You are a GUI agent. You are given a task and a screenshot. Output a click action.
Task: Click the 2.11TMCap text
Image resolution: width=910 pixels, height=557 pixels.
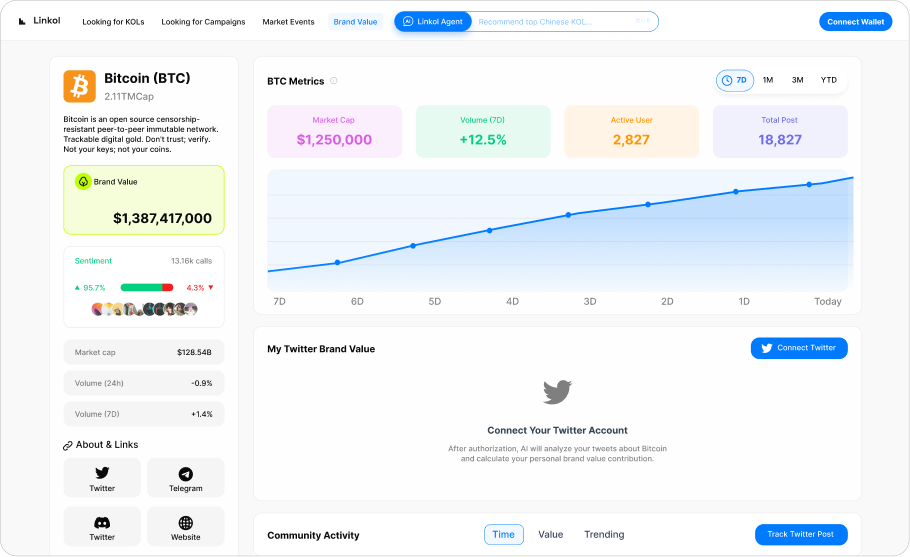(x=129, y=96)
